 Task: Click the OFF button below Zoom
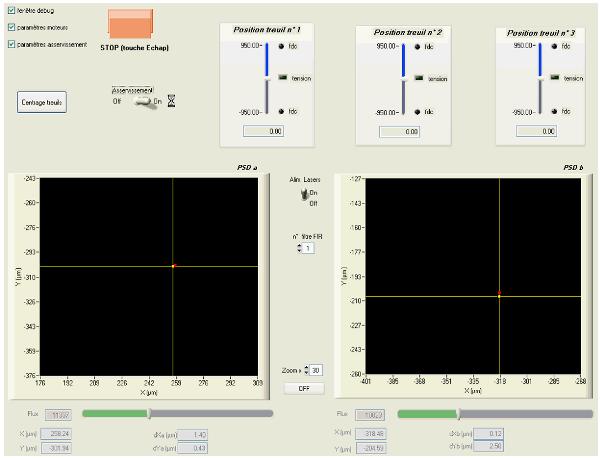[x=304, y=387]
